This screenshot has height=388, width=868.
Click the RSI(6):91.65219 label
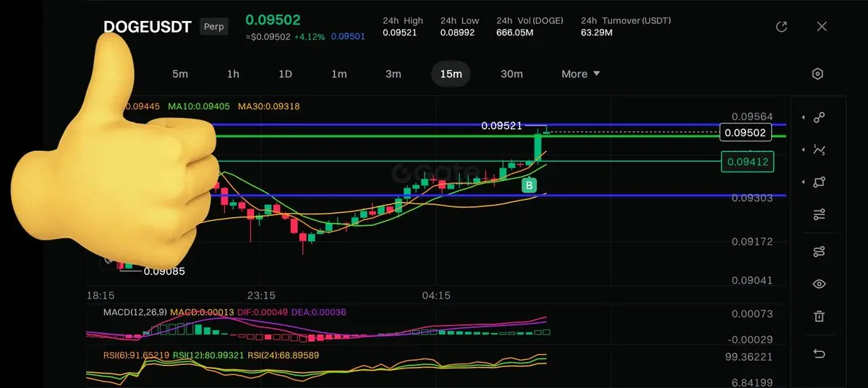(137, 355)
